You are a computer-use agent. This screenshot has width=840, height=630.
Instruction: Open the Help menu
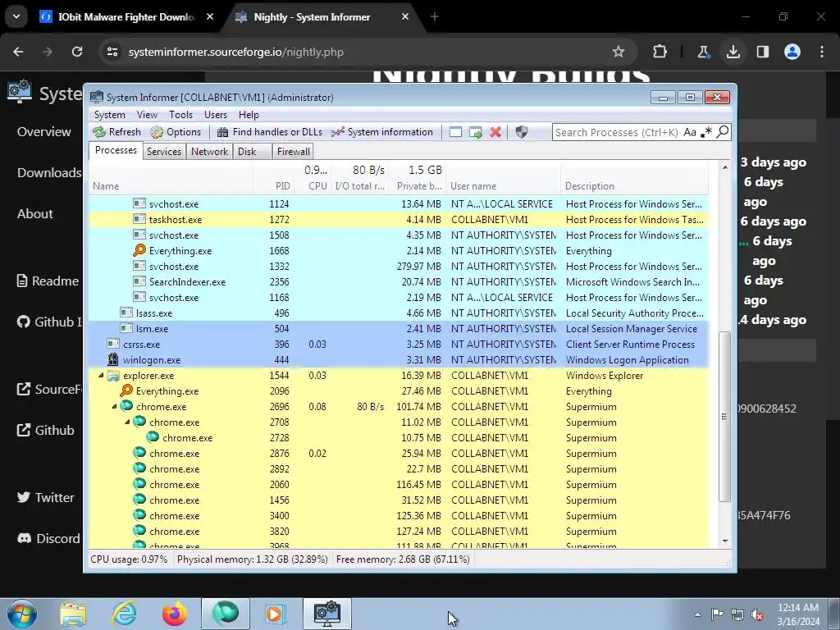pos(249,115)
